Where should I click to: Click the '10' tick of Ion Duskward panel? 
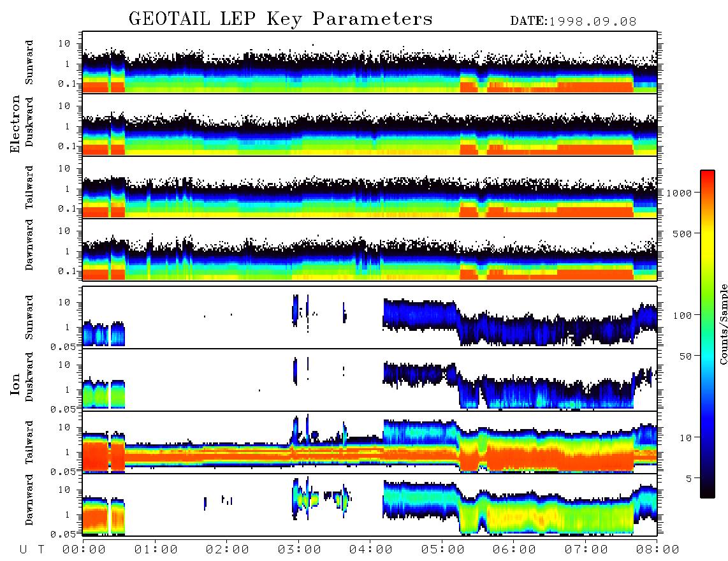tap(64, 365)
